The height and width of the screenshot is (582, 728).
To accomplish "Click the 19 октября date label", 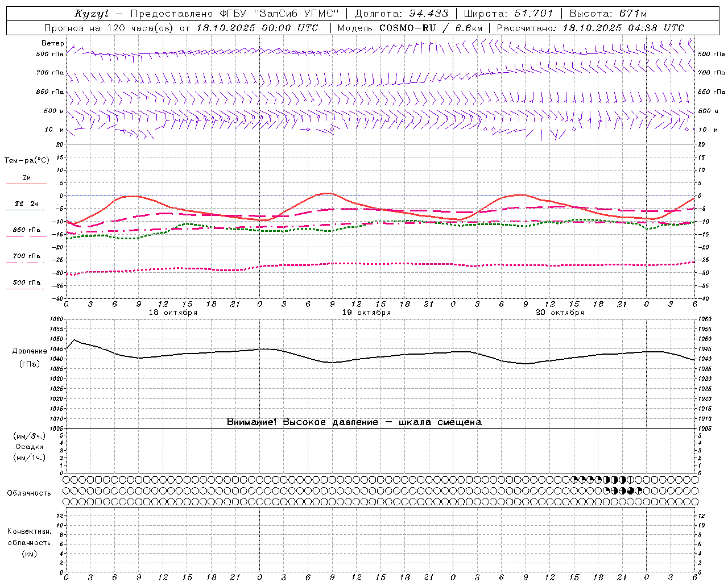I will pos(366,313).
